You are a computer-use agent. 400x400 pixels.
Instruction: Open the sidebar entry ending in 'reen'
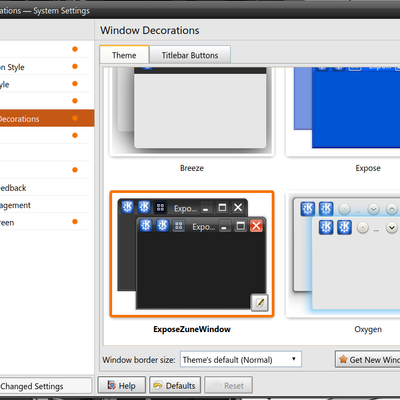[45, 222]
